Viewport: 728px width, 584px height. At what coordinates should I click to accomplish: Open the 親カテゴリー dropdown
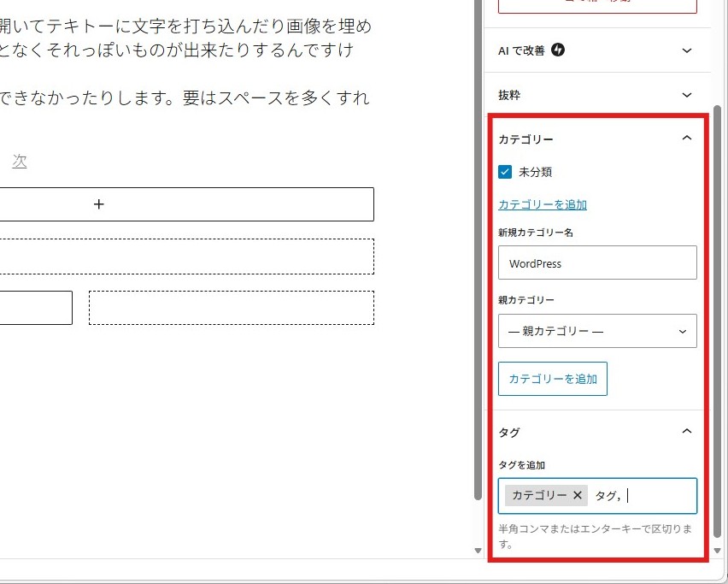[597, 331]
